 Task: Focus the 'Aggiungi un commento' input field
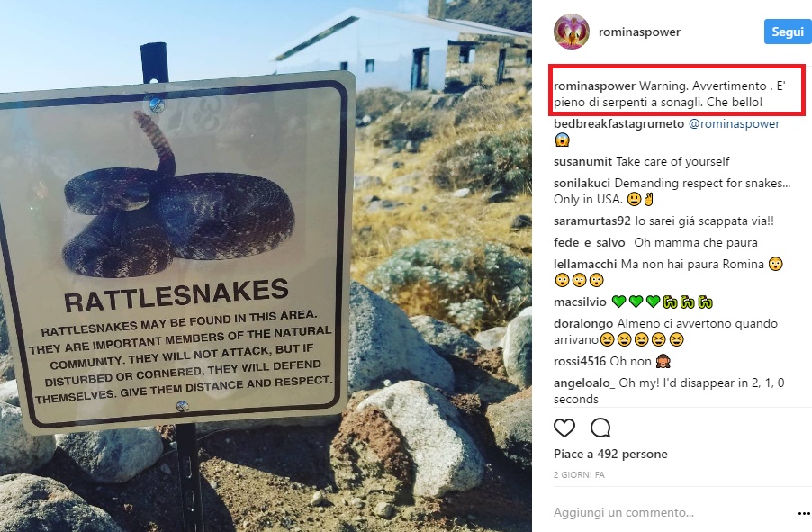[x=666, y=513]
